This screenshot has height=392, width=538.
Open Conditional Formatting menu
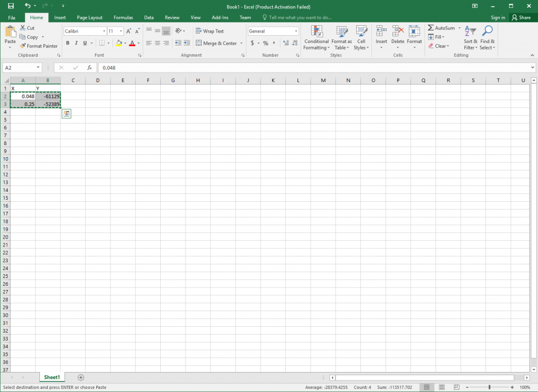tap(316, 38)
